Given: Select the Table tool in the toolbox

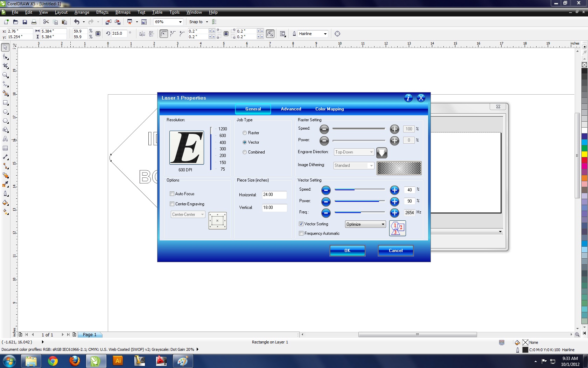Looking at the screenshot, I should pos(5,148).
